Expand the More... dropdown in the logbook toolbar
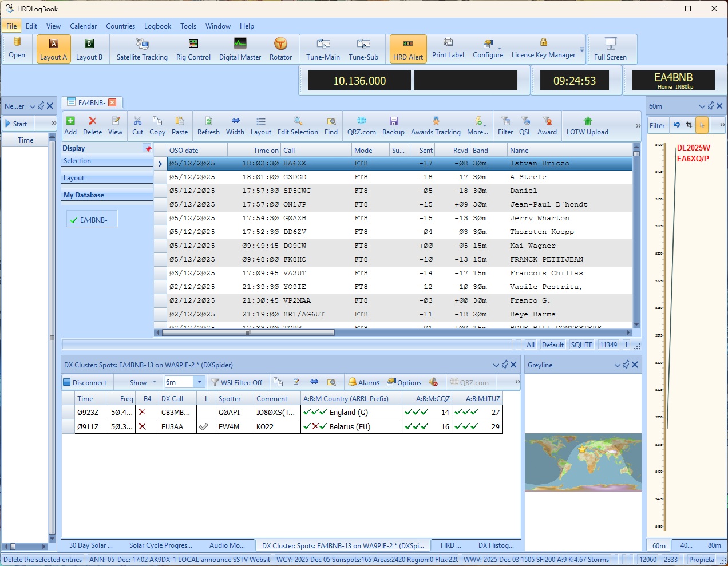 478,126
